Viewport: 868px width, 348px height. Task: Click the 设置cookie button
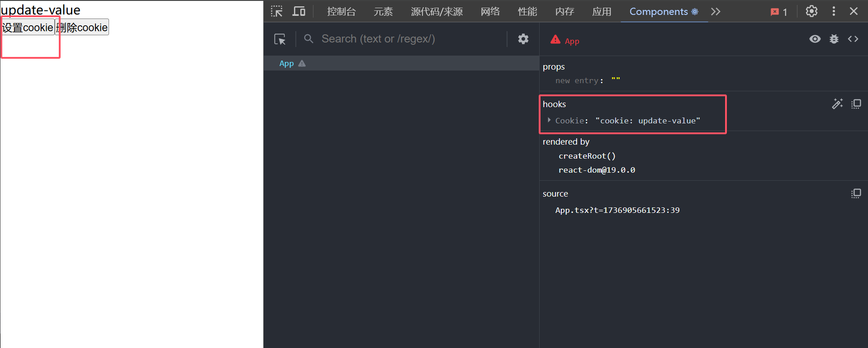[x=28, y=28]
